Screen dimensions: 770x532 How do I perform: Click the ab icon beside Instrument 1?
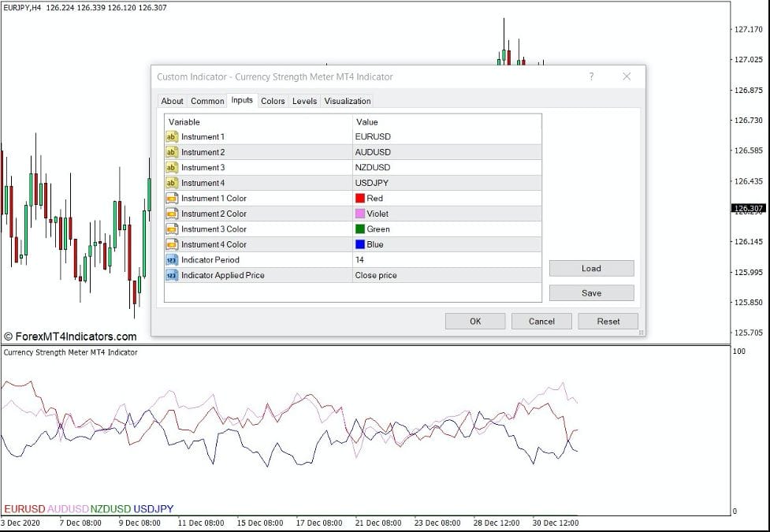click(173, 136)
